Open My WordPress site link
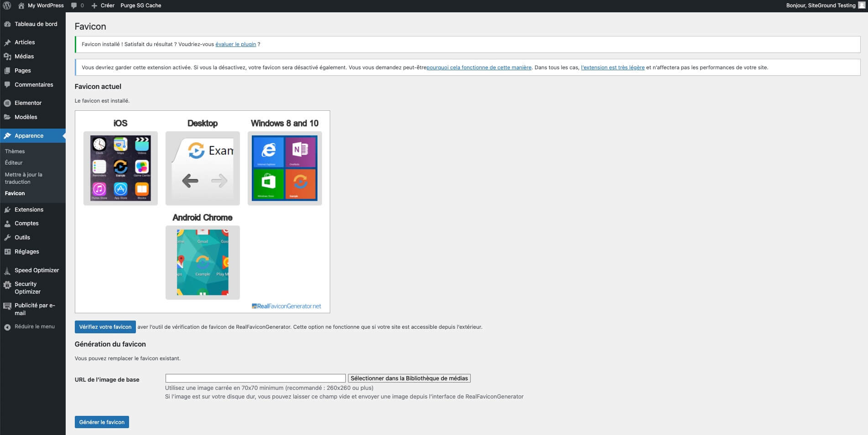 tap(46, 5)
